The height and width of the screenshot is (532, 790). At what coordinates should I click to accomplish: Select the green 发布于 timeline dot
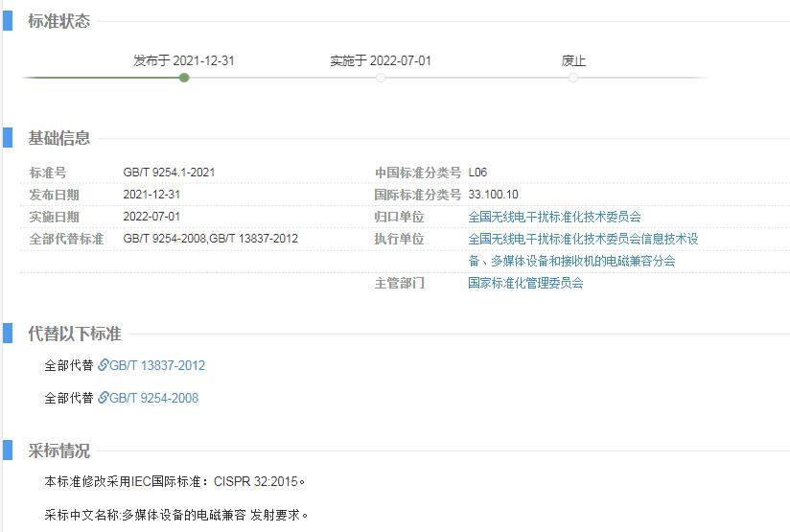click(x=184, y=78)
